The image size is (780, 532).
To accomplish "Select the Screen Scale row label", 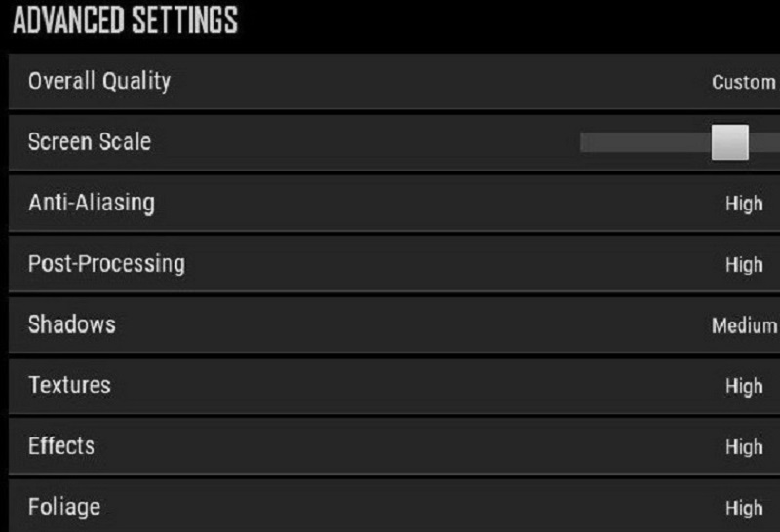I will coord(90,141).
